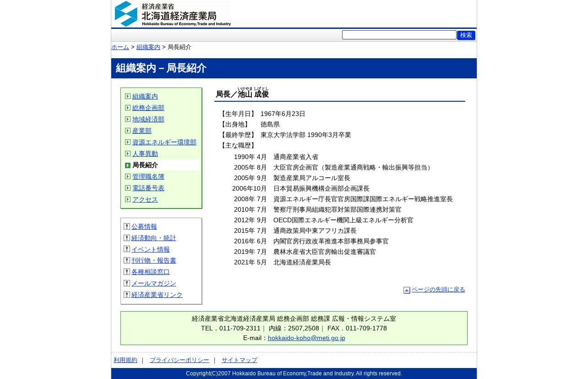Click heading 局長／池山 成俊
This screenshot has height=379, width=588.
[242, 93]
